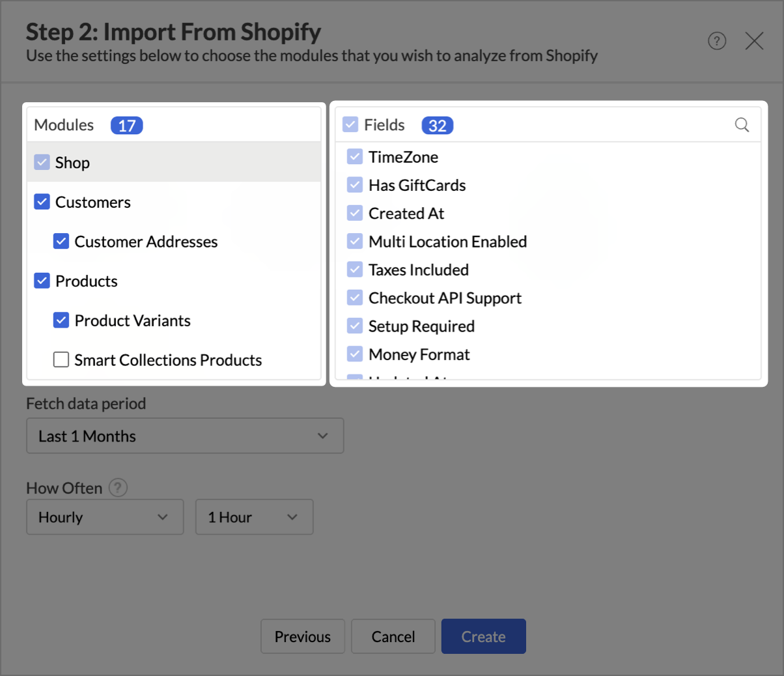784x676 pixels.
Task: Enable Smart Collections Products module
Action: click(x=61, y=360)
